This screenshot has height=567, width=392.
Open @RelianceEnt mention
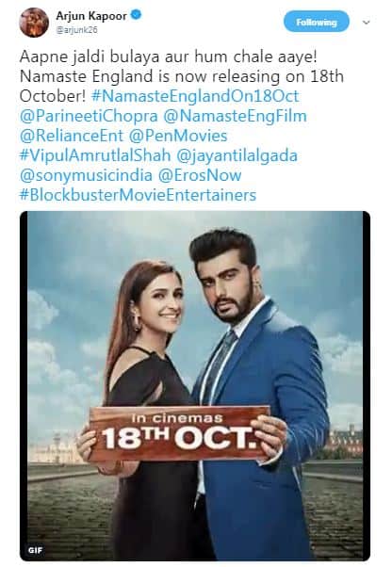pyautogui.click(x=72, y=136)
